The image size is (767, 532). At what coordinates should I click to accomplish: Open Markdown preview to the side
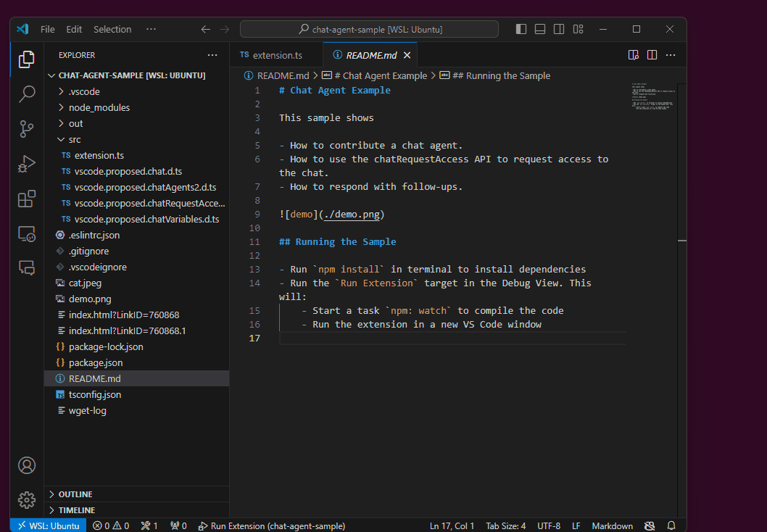point(633,55)
